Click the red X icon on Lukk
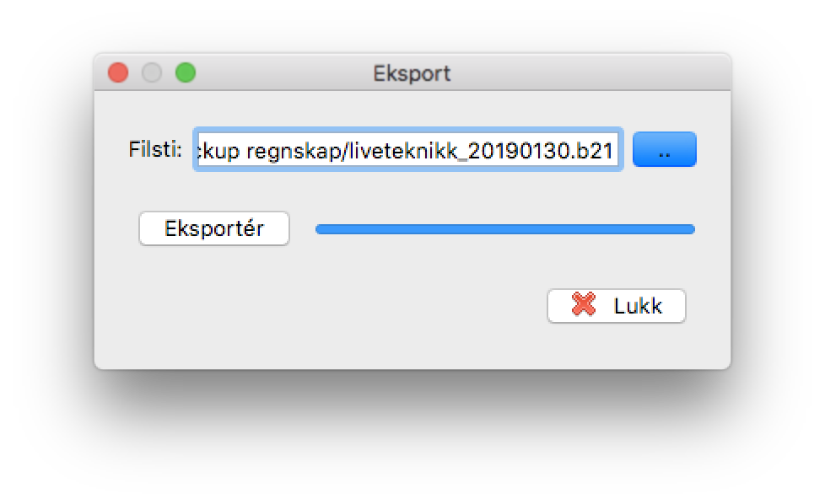 584,304
